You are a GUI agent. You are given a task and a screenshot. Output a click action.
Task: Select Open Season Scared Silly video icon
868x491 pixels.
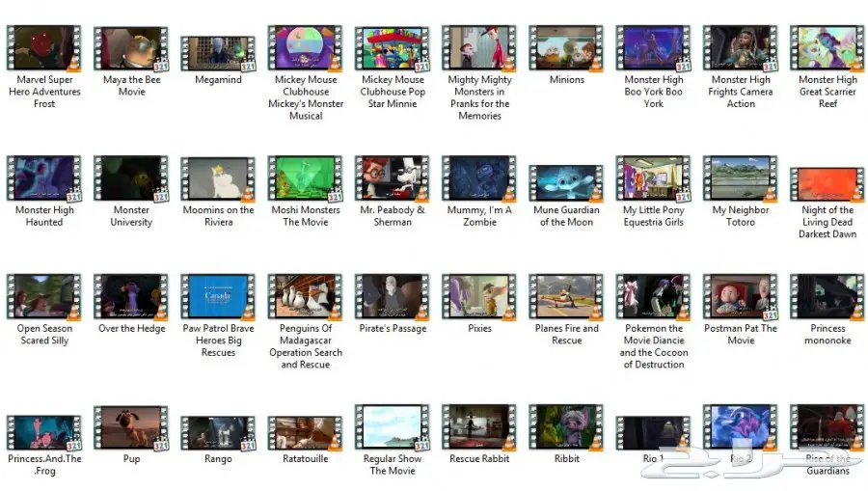pyautogui.click(x=43, y=297)
